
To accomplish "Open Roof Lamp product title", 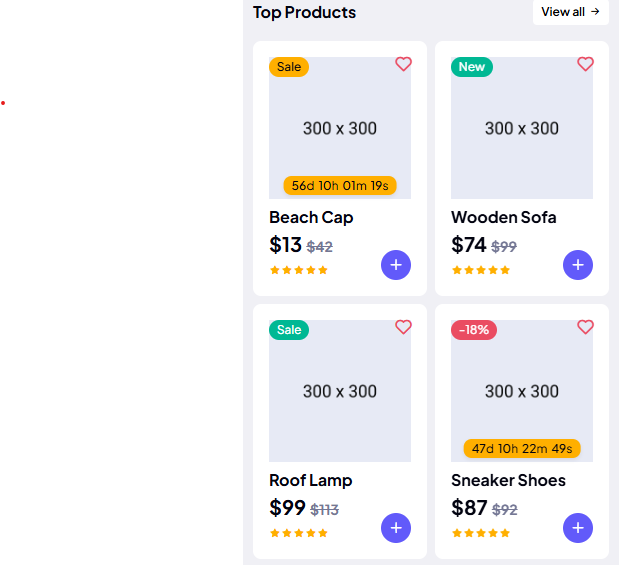I will tap(311, 480).
